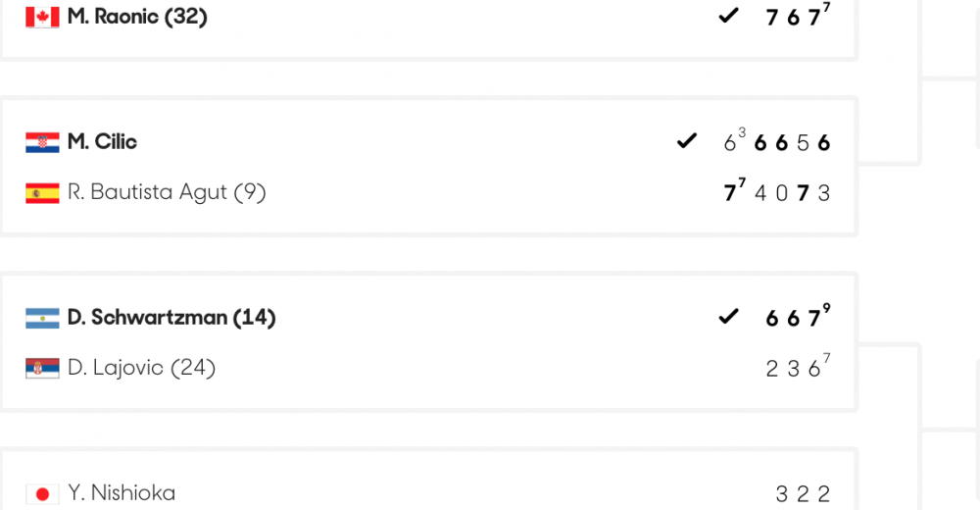
Task: Click Bautista Agut's set scores 7 4 0 7 3
Action: [777, 191]
